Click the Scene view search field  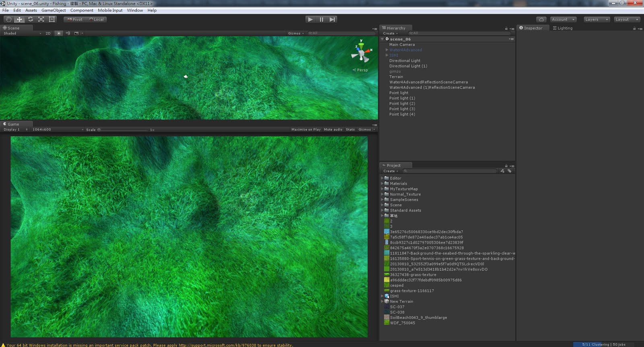tap(341, 33)
